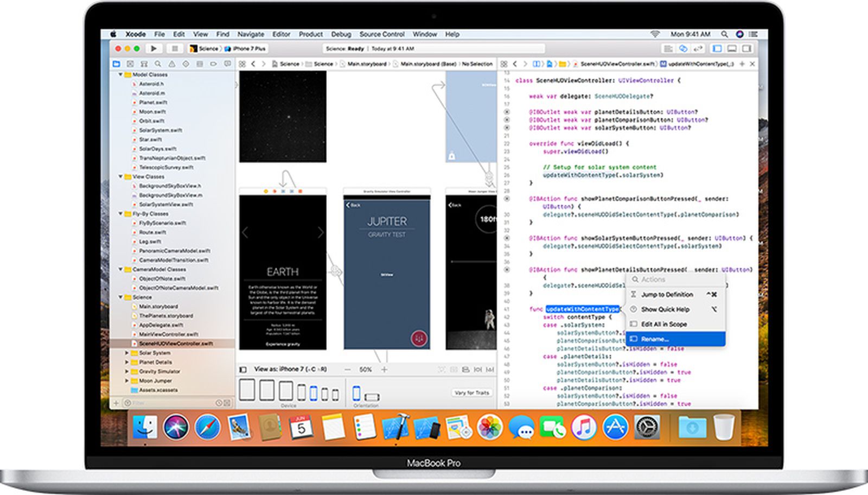Choose Rename… from the context menu
The height and width of the screenshot is (495, 868).
(x=655, y=339)
